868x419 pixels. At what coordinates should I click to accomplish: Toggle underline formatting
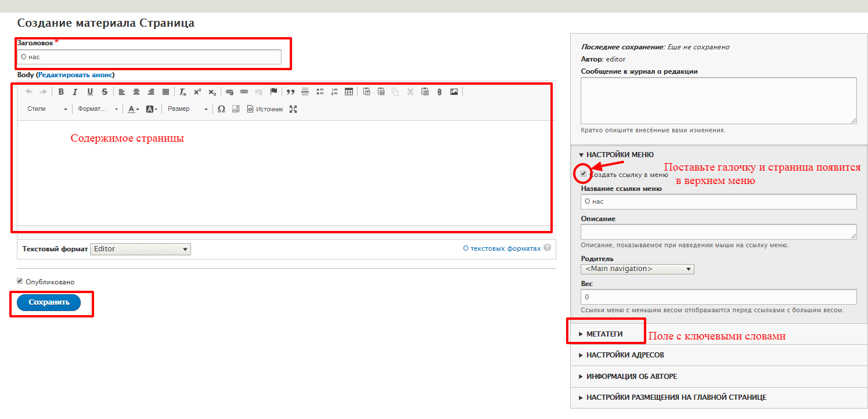coord(90,92)
